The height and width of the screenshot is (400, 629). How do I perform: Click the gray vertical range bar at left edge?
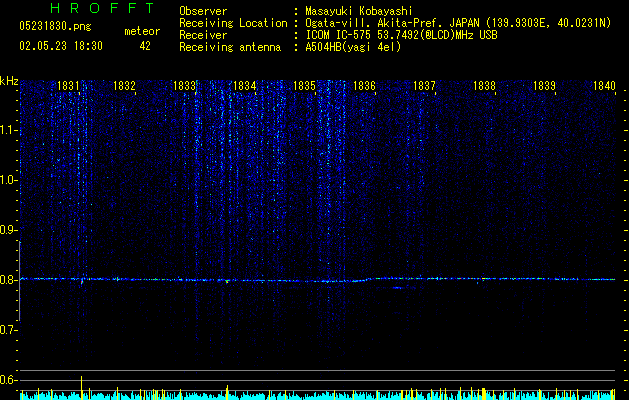[20, 281]
